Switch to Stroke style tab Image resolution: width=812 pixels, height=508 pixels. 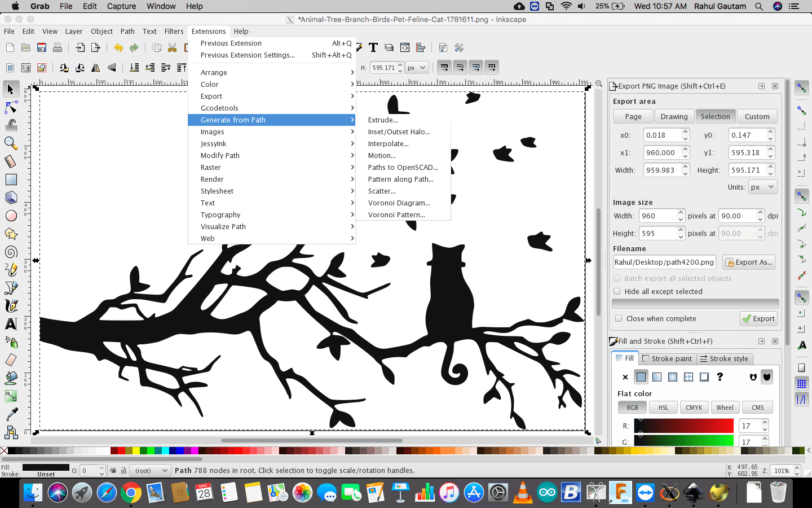click(x=725, y=358)
